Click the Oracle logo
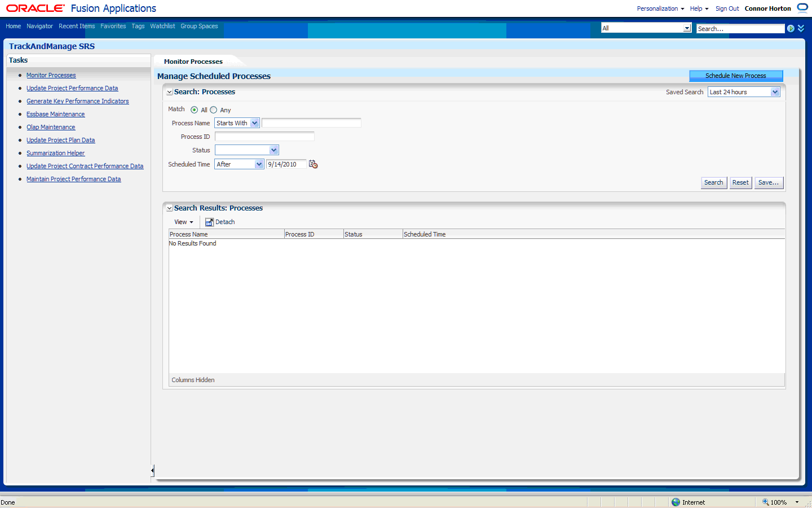812x508 pixels. coord(34,8)
